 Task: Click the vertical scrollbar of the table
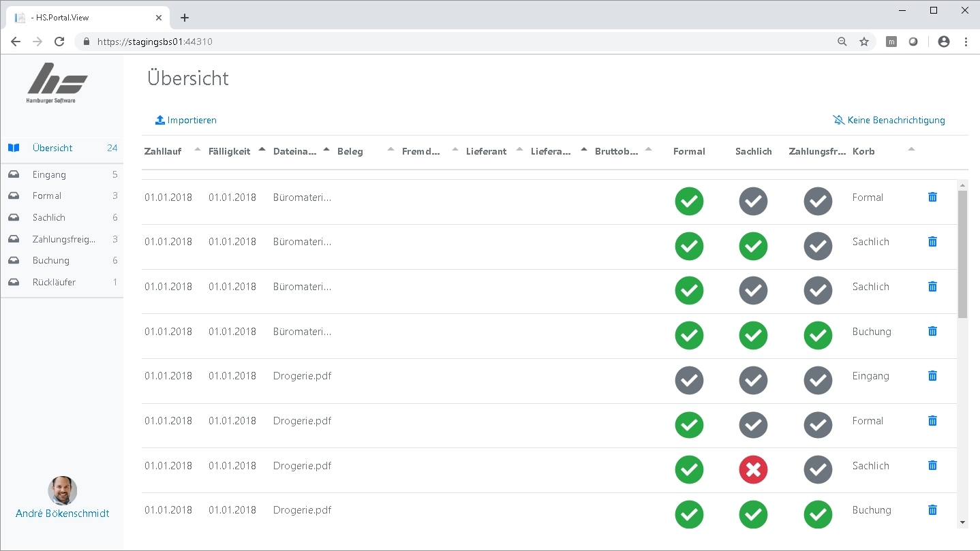(x=962, y=254)
